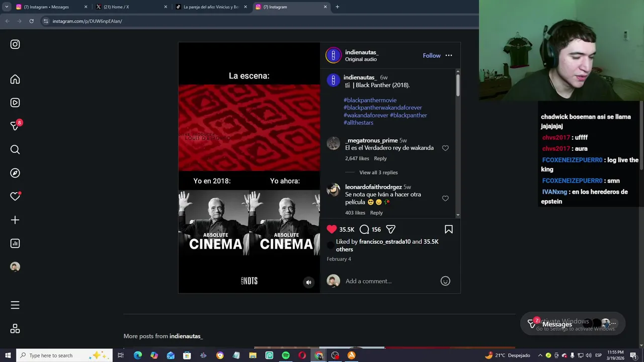Open post options three-dot menu
Image resolution: width=644 pixels, height=362 pixels.
(x=449, y=55)
